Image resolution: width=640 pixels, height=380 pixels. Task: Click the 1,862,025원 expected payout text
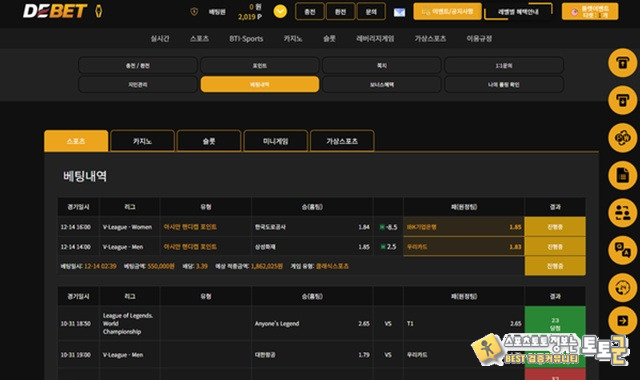click(x=267, y=266)
